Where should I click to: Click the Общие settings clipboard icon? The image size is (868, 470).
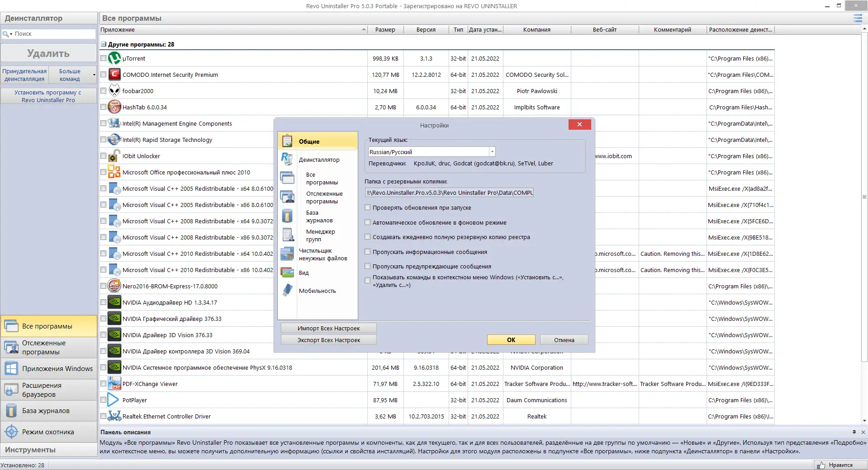(x=287, y=141)
